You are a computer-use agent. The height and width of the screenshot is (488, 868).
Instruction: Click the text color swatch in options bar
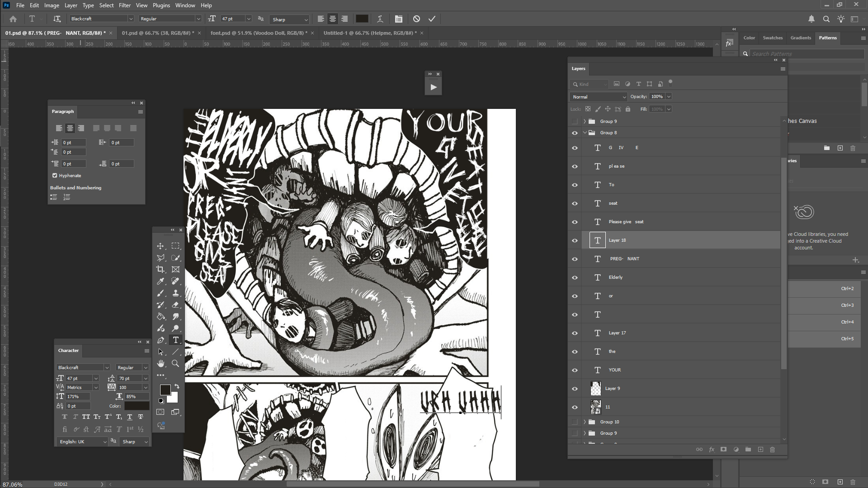[x=362, y=19]
